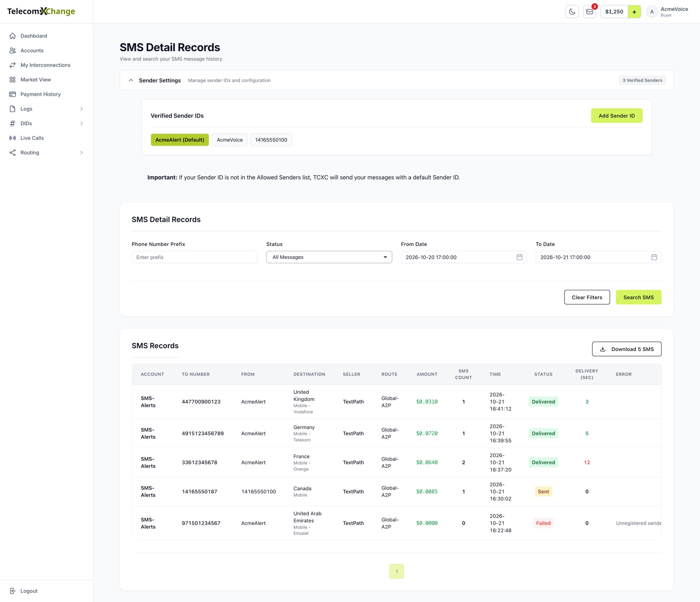The height and width of the screenshot is (602, 700).
Task: Click Add Sender ID button
Action: coord(616,116)
